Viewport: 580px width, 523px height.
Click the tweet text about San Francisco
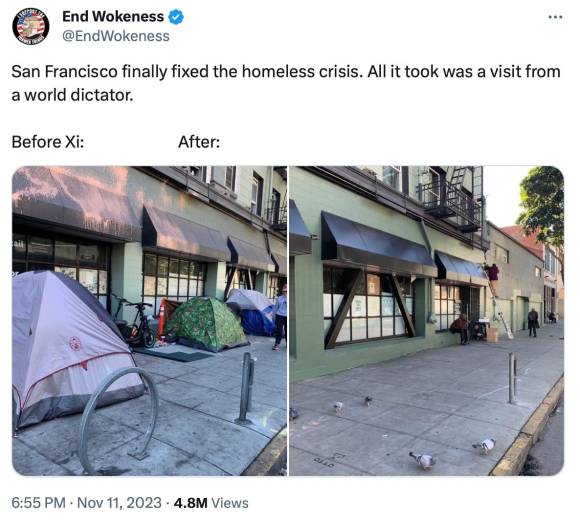click(x=286, y=83)
